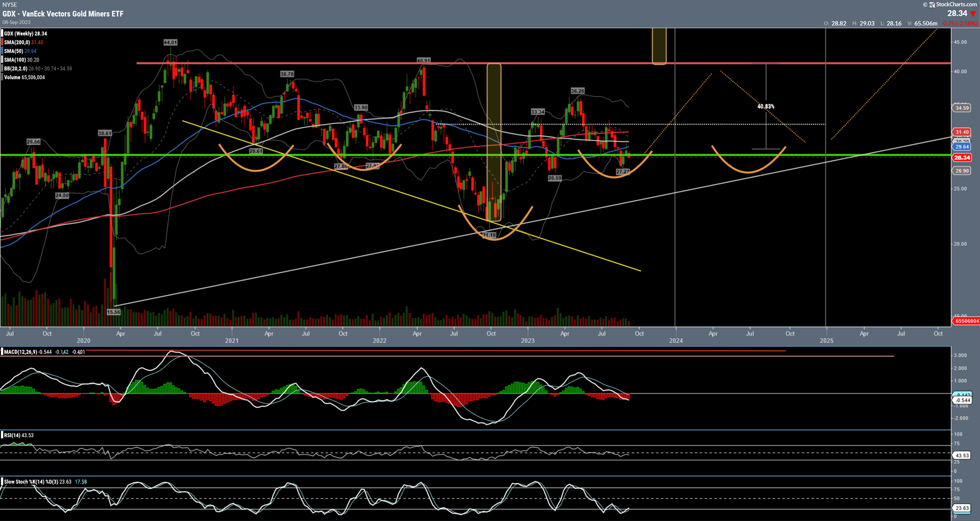Click the MACD(12,26,9) panel label
The width and height of the screenshot is (980, 521).
tap(20, 352)
